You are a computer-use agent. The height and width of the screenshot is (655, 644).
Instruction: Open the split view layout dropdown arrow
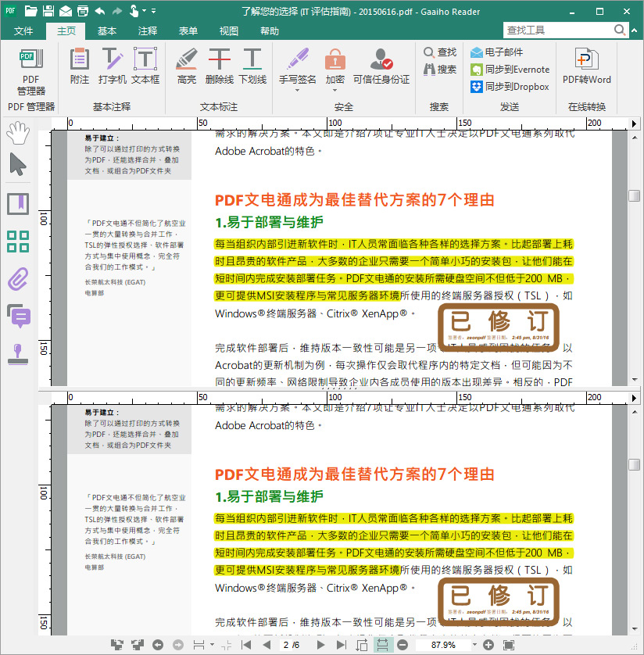coord(212,645)
